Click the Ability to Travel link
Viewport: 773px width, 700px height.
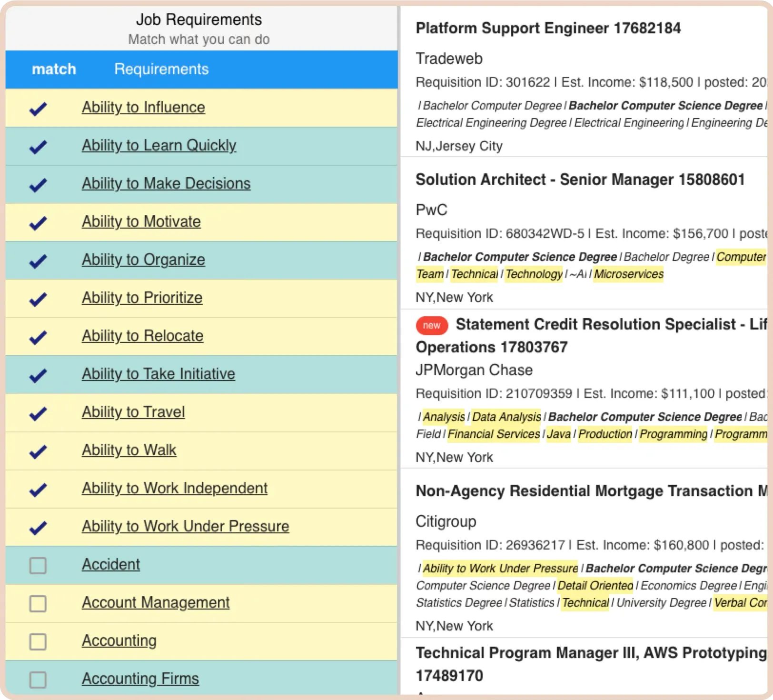[x=133, y=412]
